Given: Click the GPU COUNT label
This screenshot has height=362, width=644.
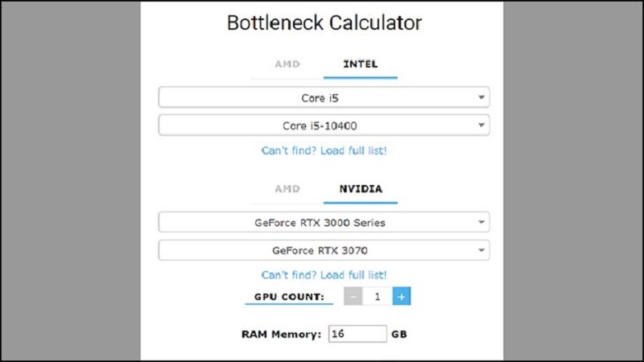Looking at the screenshot, I should 289,297.
